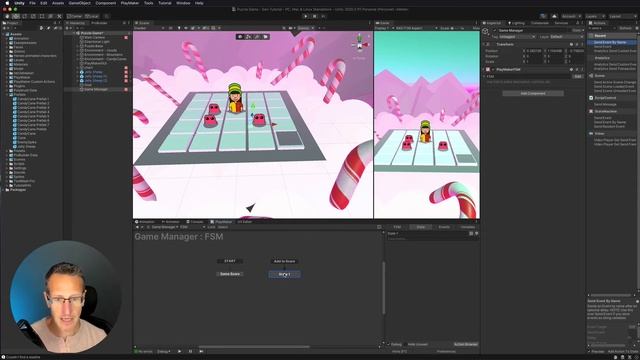Viewport: 640px width, 360px height.
Task: Toggle the PlayMakerFSM component enabled checkbox
Action: click(x=493, y=70)
